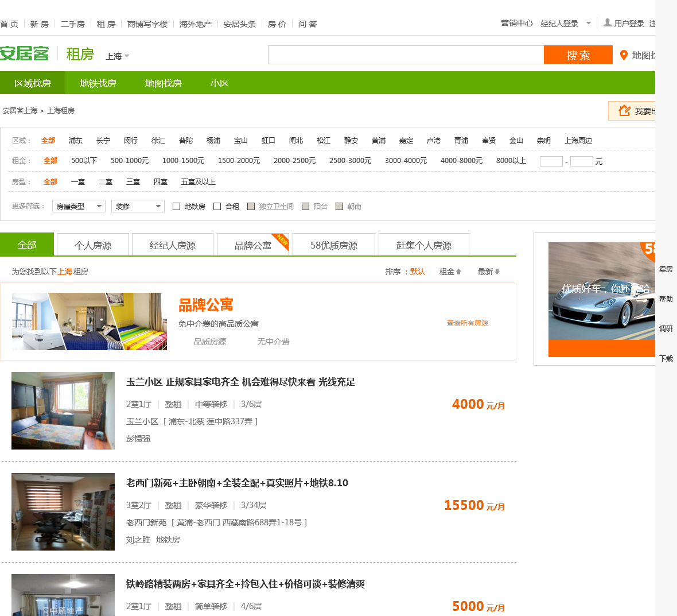Click the main search input field
Image resolution: width=677 pixels, height=616 pixels.
pyautogui.click(x=406, y=55)
